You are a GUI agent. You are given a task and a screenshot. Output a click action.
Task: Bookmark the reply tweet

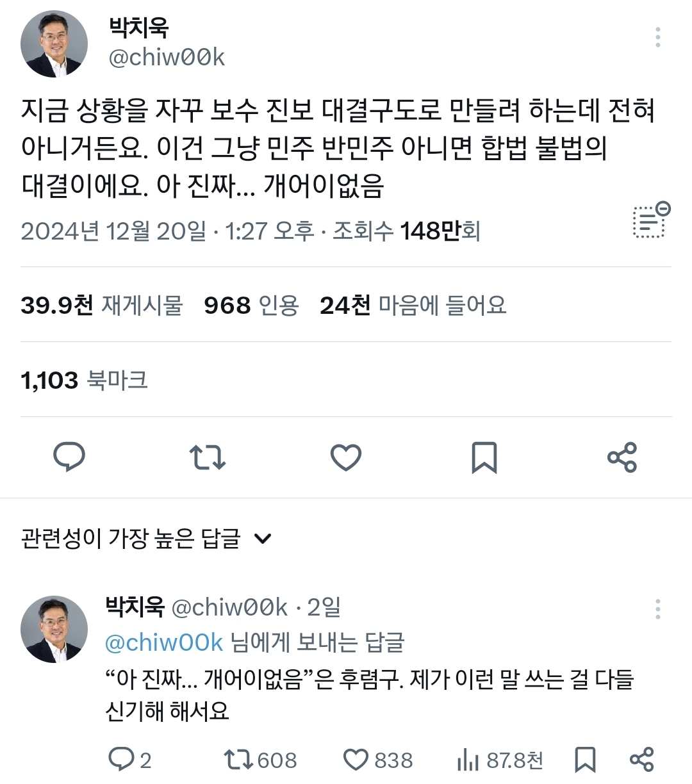click(x=585, y=760)
